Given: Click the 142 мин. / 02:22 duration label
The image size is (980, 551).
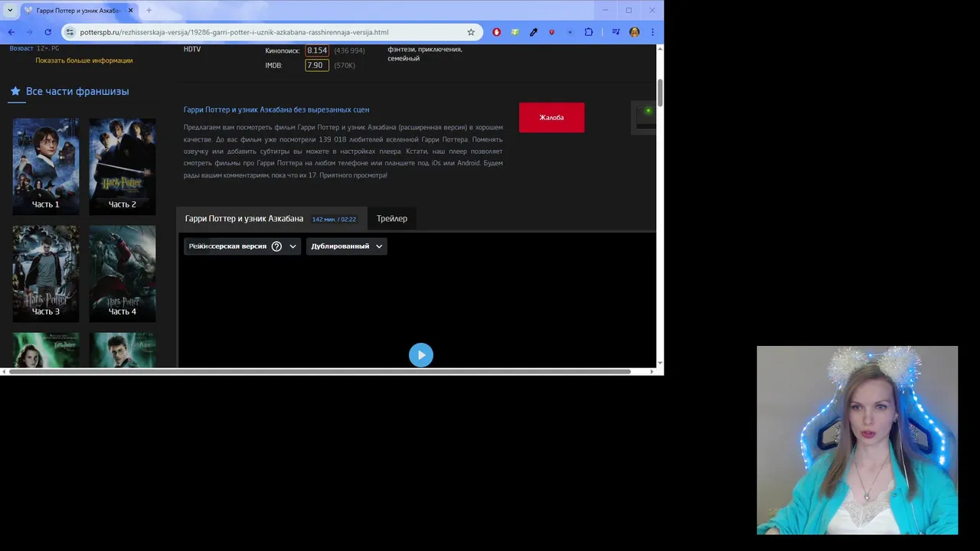Looking at the screenshot, I should [334, 219].
